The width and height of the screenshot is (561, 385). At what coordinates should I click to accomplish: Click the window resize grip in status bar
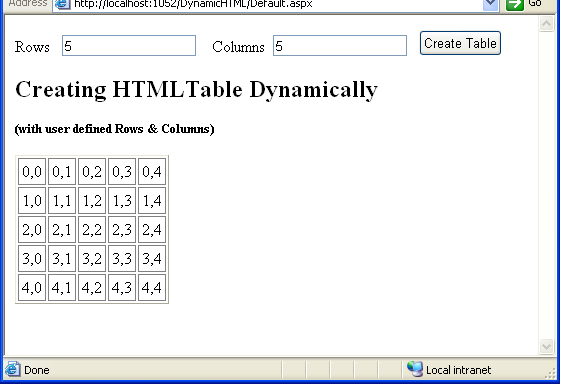[x=551, y=373]
